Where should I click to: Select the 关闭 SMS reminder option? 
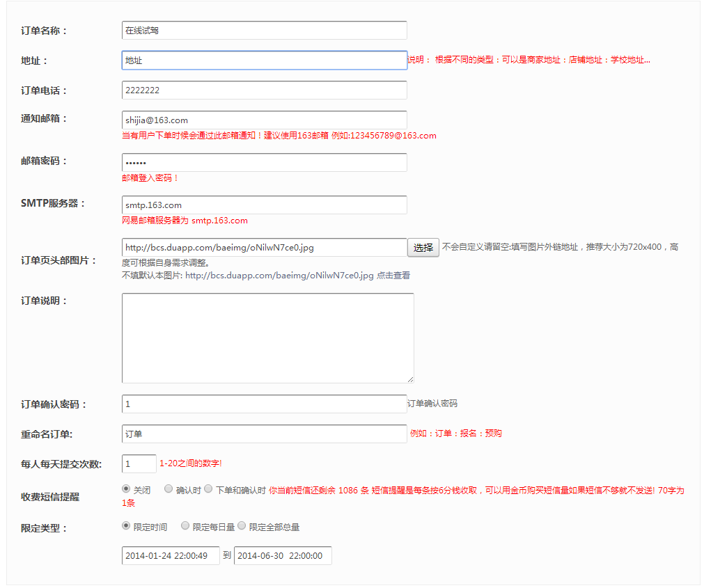[x=126, y=489]
